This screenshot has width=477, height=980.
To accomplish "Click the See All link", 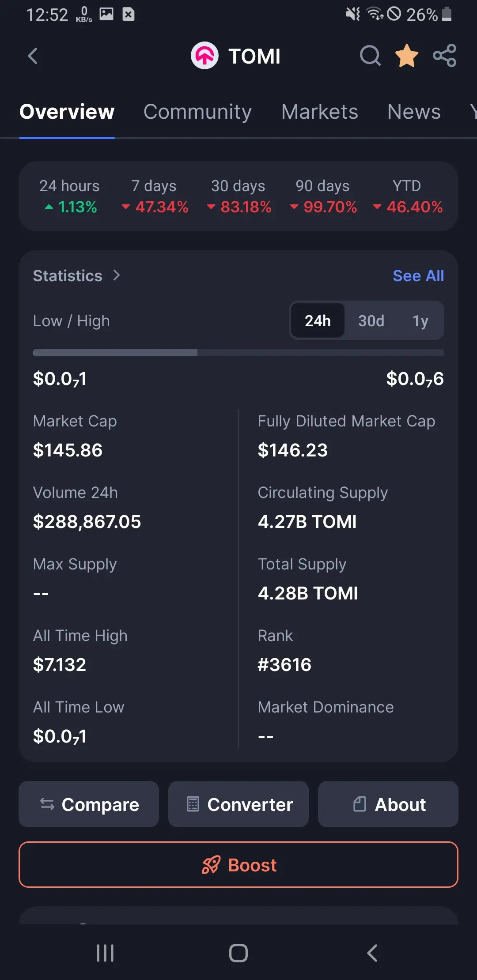I will [x=418, y=276].
